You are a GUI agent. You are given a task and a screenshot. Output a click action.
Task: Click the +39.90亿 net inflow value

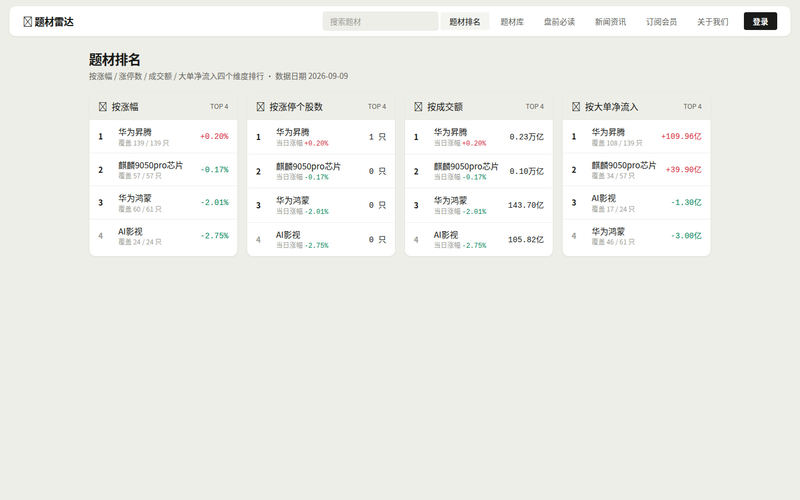(683, 170)
